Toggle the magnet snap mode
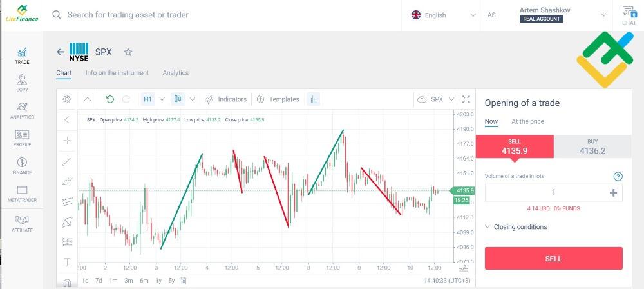 tap(68, 283)
